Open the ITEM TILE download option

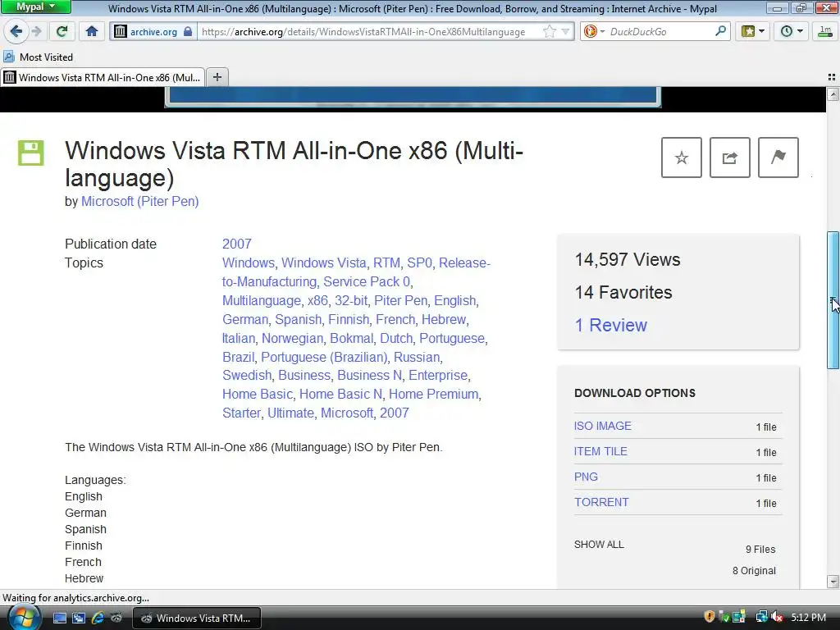[600, 452]
